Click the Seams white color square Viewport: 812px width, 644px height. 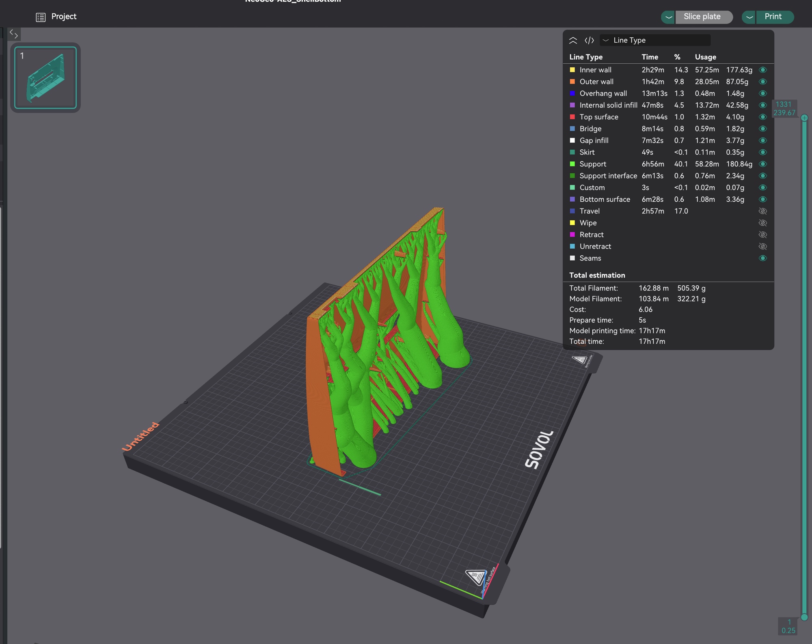click(x=572, y=258)
